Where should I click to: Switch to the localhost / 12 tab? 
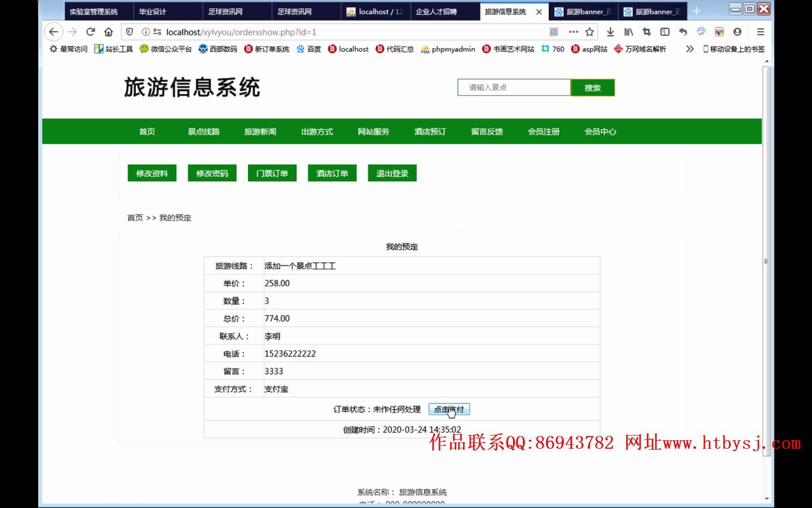(375, 12)
